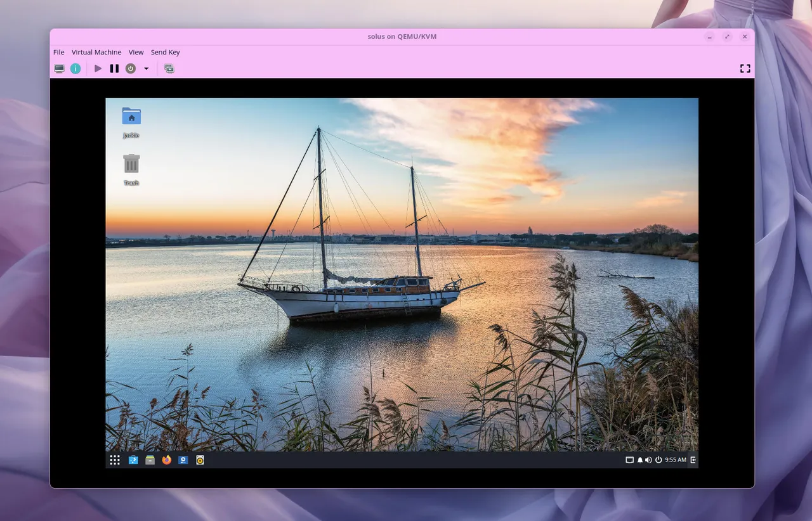This screenshot has height=521, width=812.
Task: Open the file manager from guest taskbar
Action: [150, 460]
